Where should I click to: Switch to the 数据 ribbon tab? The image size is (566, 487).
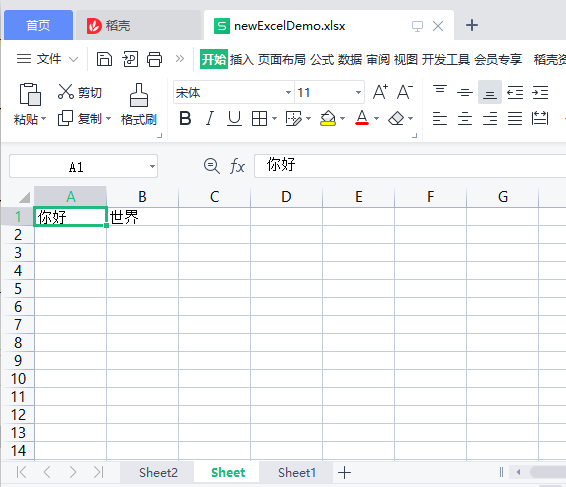350,59
